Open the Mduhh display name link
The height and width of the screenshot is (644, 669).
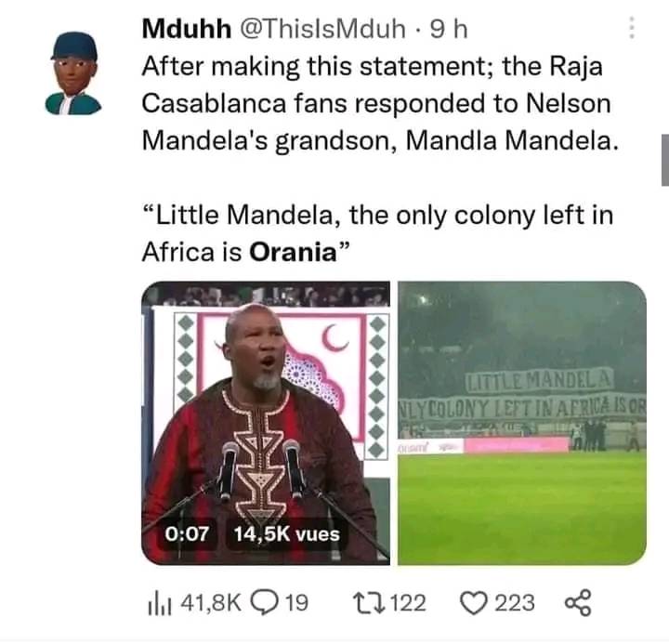[x=186, y=30]
